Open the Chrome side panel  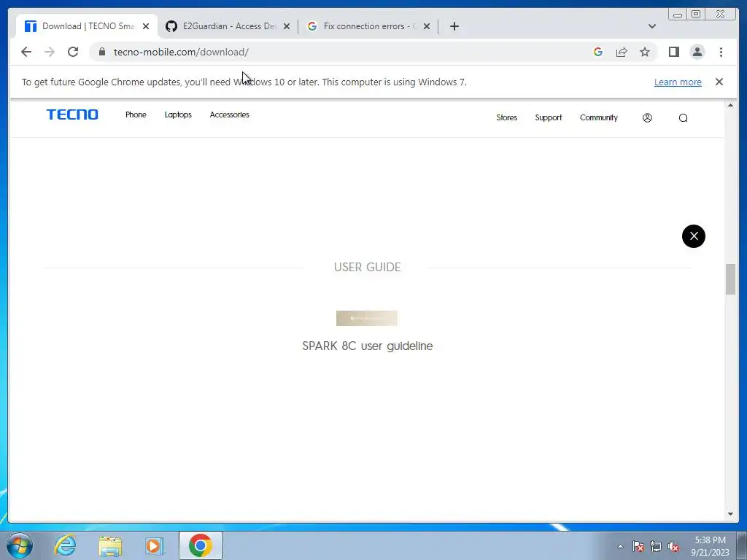673,52
